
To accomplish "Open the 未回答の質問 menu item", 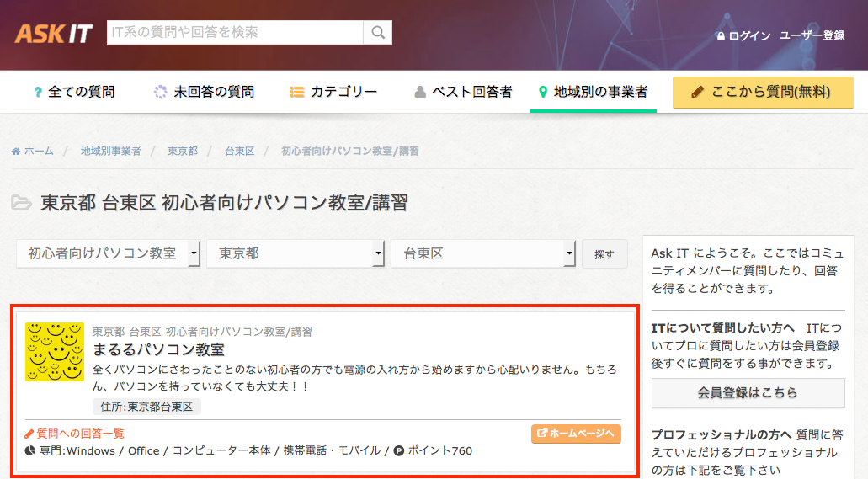I will click(x=214, y=92).
